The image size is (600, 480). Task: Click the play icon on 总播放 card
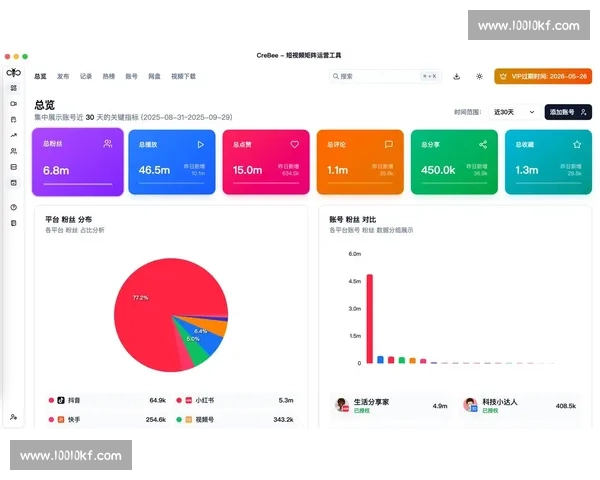pyautogui.click(x=200, y=144)
